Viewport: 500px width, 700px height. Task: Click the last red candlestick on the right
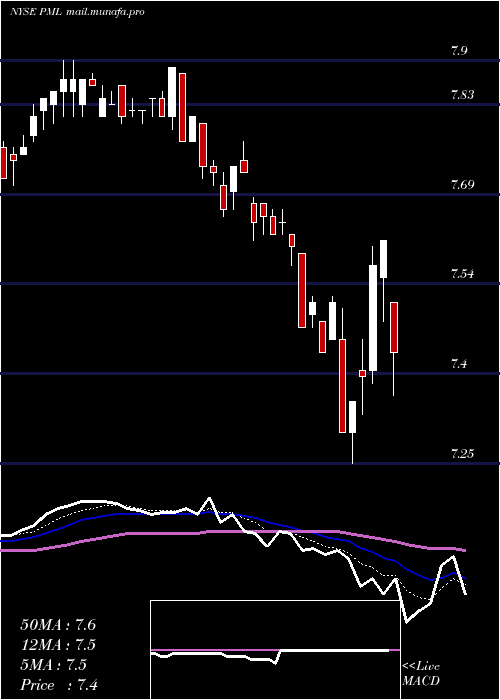[x=394, y=327]
